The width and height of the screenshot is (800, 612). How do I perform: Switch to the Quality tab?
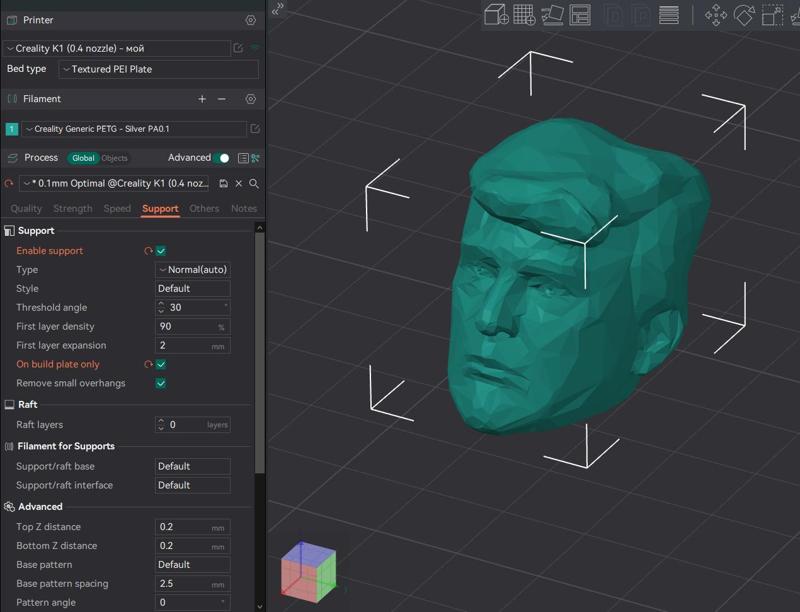pyautogui.click(x=26, y=209)
